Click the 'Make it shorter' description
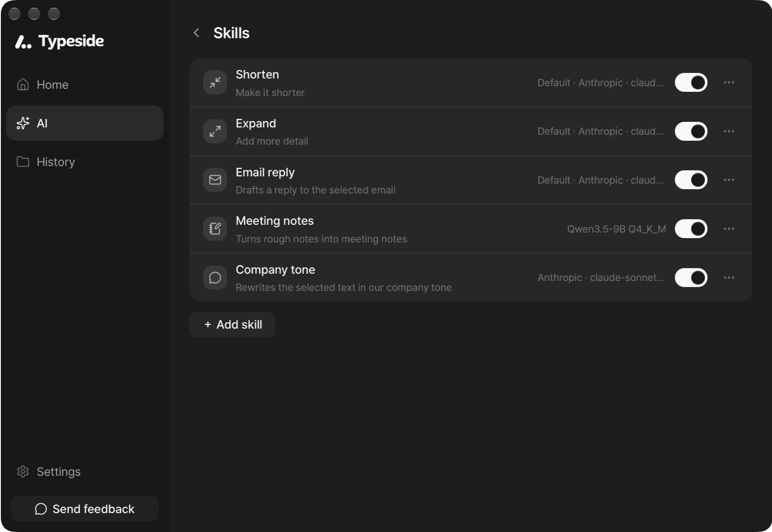This screenshot has height=532, width=772. click(270, 93)
